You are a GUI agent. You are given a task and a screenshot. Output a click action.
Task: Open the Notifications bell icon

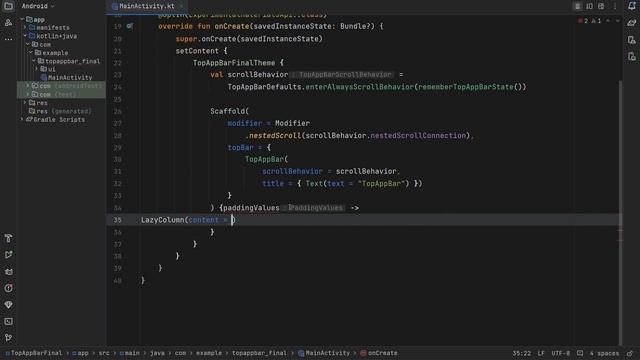[632, 6]
